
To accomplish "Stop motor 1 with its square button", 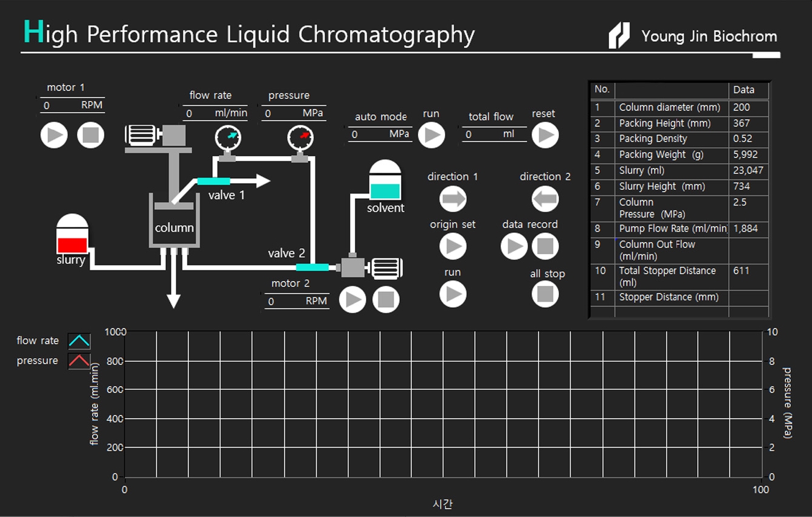I will coord(91,135).
